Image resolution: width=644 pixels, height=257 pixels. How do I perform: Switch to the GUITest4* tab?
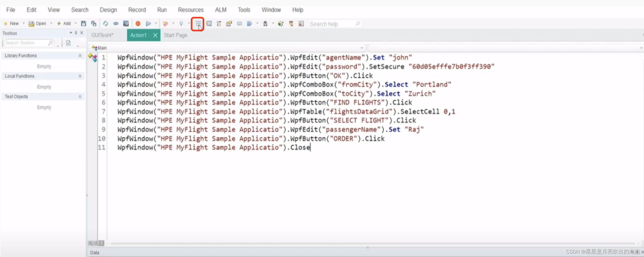pyautogui.click(x=102, y=35)
